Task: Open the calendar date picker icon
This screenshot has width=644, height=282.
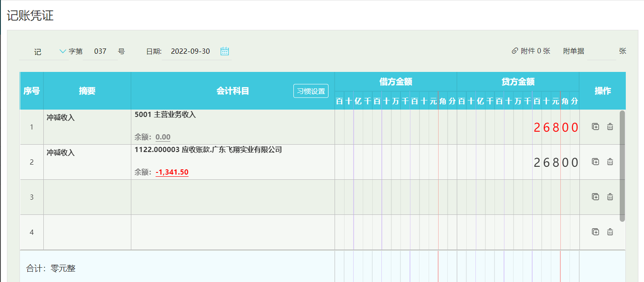Action: (x=224, y=51)
